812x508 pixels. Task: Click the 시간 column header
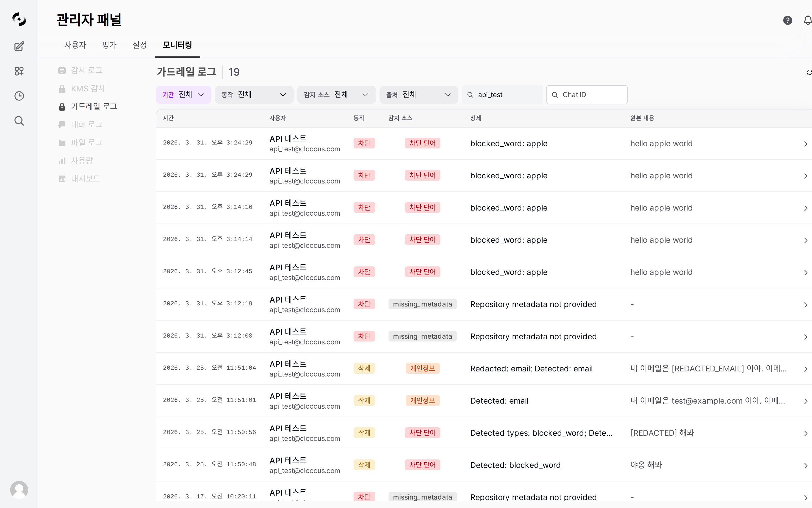coord(168,118)
